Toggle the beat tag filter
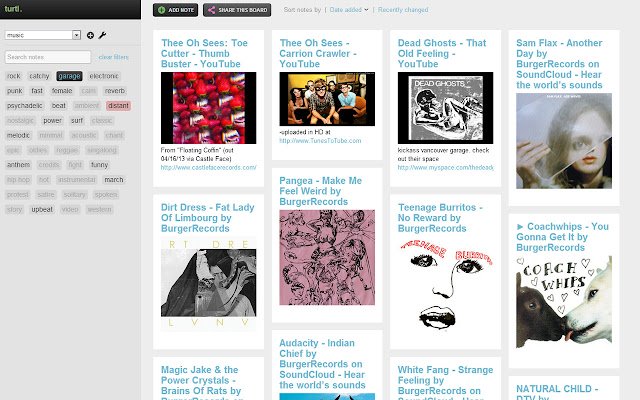The width and height of the screenshot is (640, 400). pyautogui.click(x=58, y=106)
